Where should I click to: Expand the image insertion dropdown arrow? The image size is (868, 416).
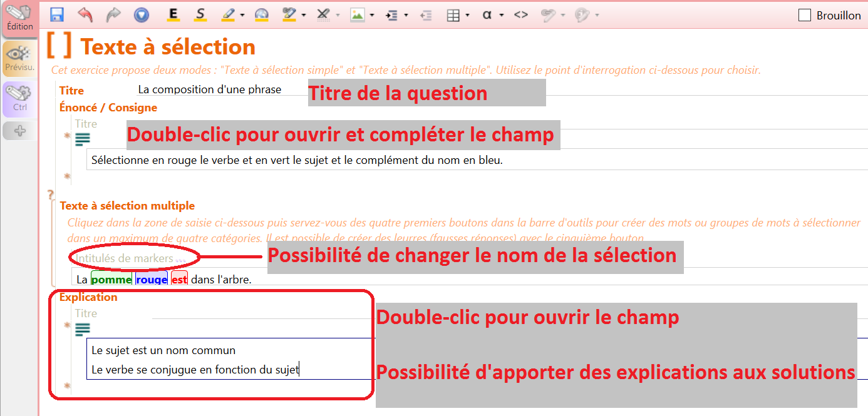(x=372, y=15)
